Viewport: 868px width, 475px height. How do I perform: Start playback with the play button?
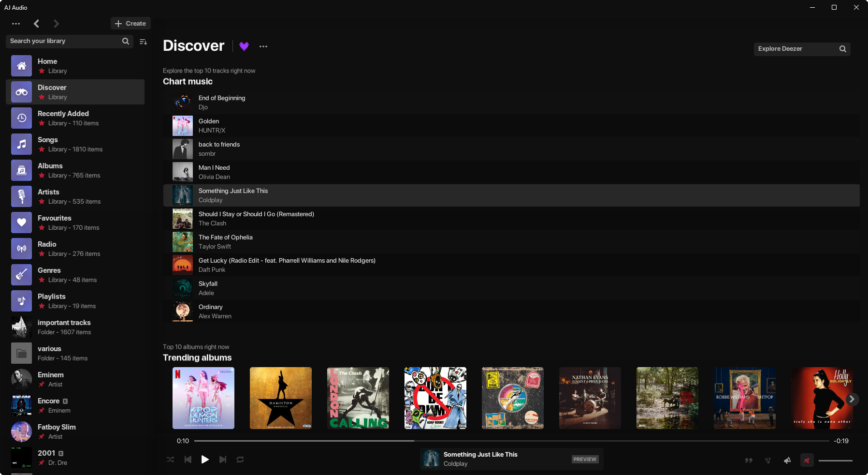point(205,460)
